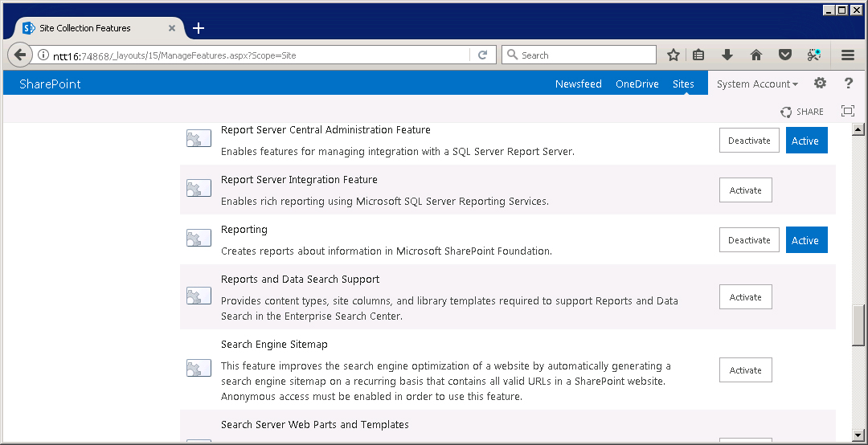868x445 pixels.
Task: Click "Creates reports about information" description text
Action: click(387, 251)
